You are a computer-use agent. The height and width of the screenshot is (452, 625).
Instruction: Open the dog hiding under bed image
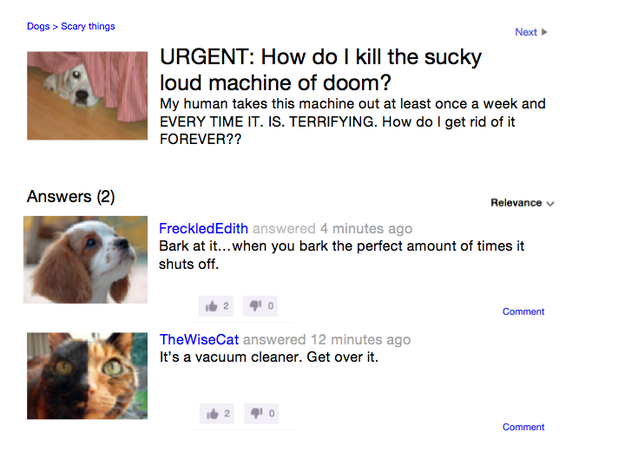coord(87,96)
